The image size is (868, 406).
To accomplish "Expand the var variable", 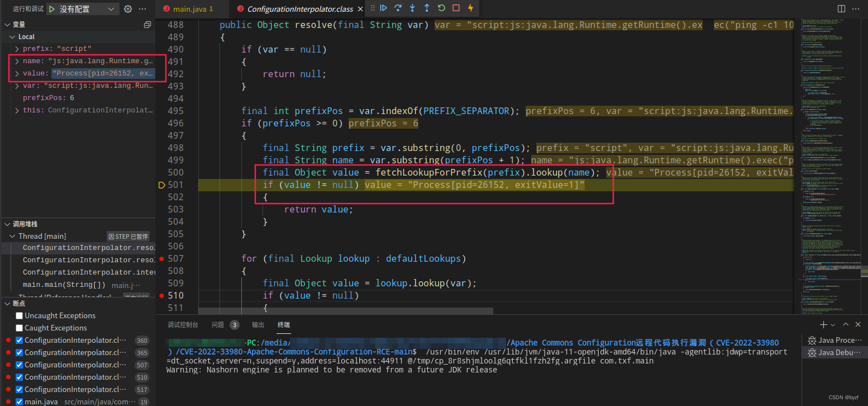I will pyautogui.click(x=17, y=86).
